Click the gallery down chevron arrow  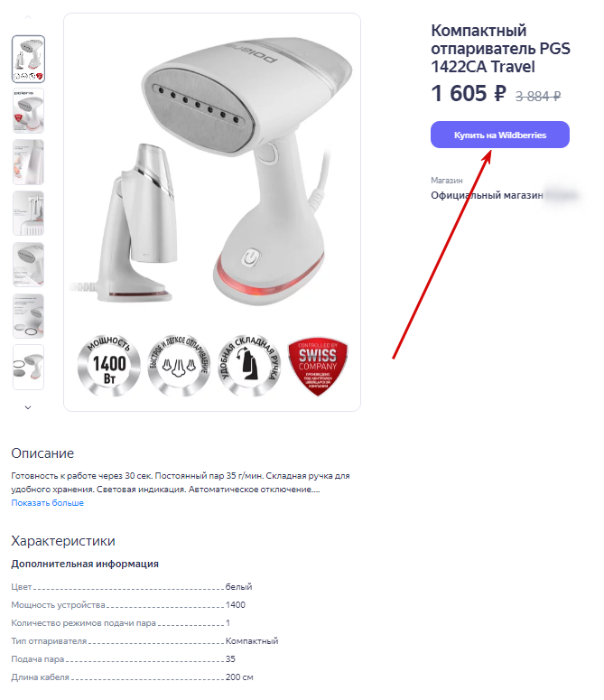coord(28,407)
